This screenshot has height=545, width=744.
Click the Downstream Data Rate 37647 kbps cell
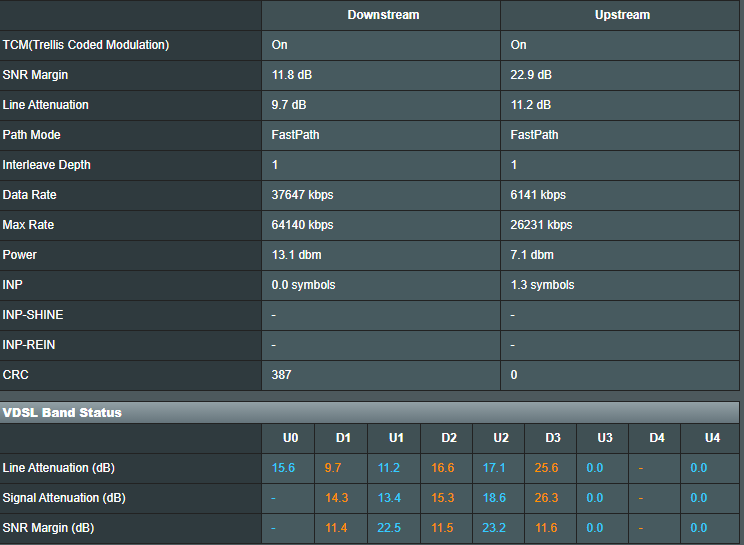[x=301, y=195]
